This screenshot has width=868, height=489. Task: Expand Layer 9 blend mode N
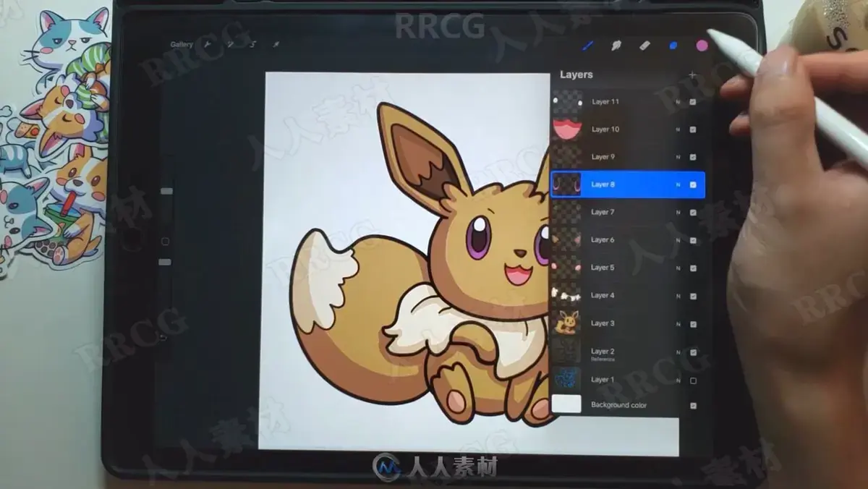(x=678, y=157)
